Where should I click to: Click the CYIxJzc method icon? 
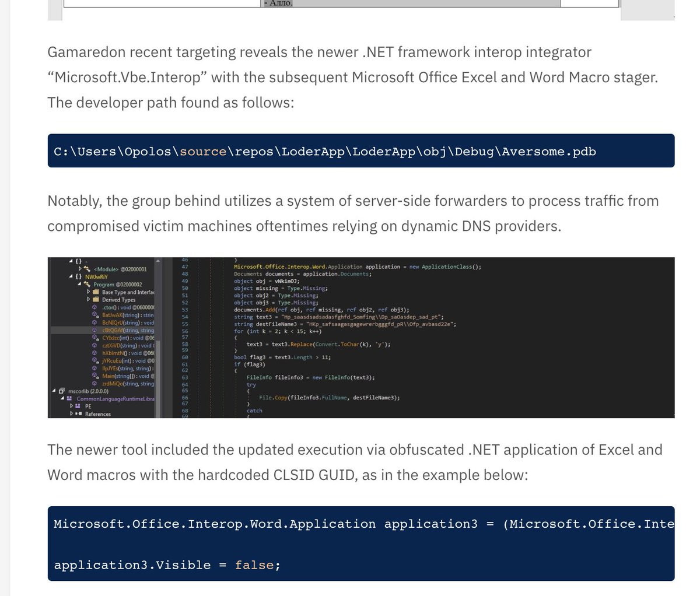94,338
